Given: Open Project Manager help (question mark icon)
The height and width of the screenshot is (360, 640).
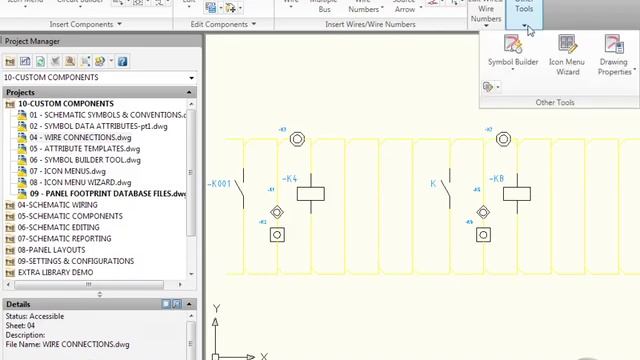Looking at the screenshot, I should tap(122, 62).
